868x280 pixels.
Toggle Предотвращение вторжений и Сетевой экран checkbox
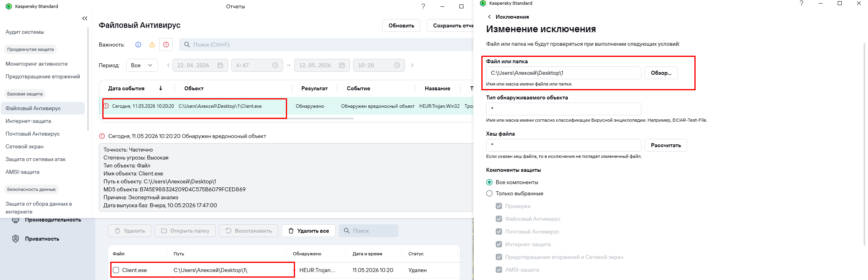pos(499,257)
